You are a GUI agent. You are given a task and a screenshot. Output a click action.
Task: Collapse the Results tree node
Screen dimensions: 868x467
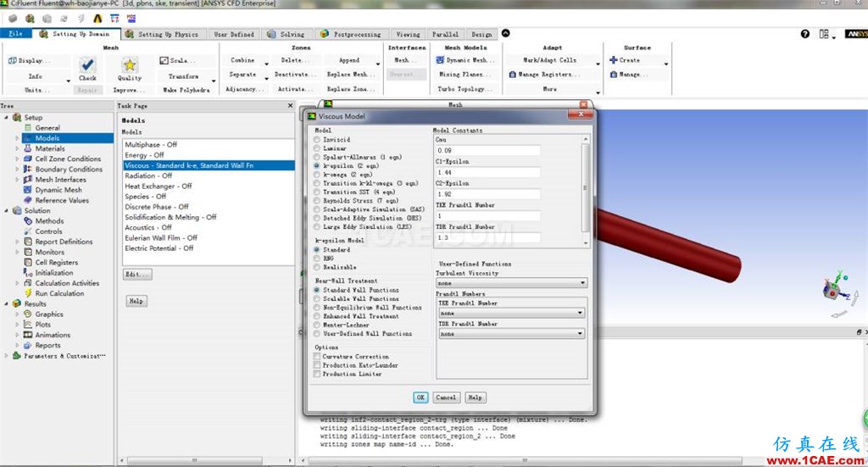pyautogui.click(x=7, y=303)
